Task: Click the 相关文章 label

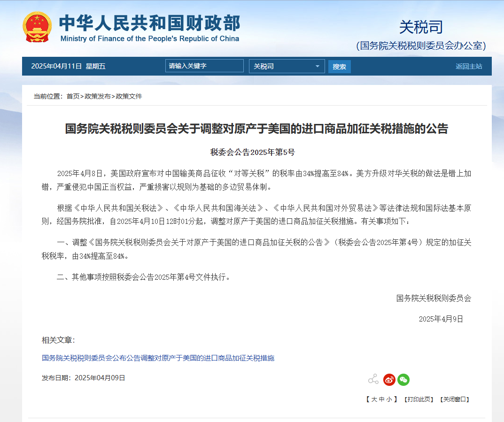Action: click(58, 340)
